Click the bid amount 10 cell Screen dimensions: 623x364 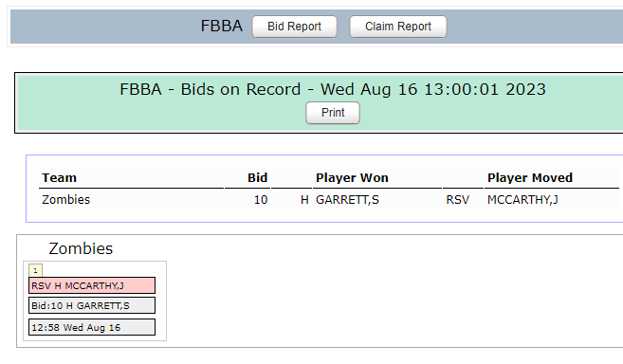point(261,199)
